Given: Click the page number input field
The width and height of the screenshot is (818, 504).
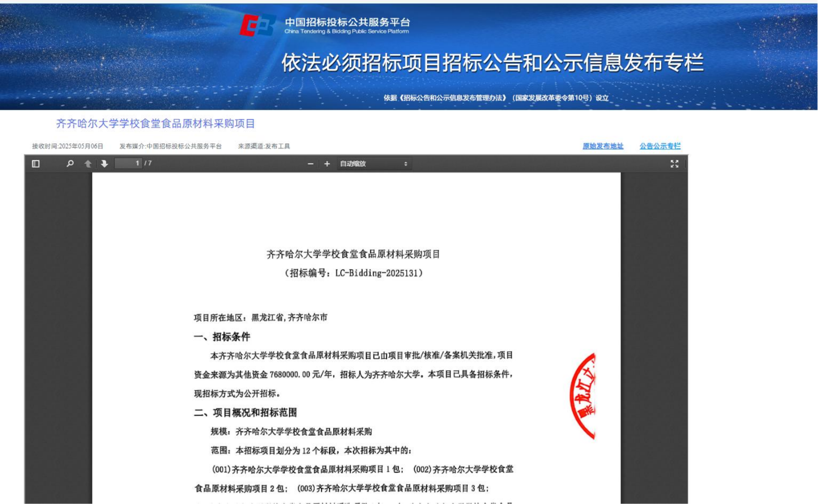Looking at the screenshot, I should tap(128, 163).
